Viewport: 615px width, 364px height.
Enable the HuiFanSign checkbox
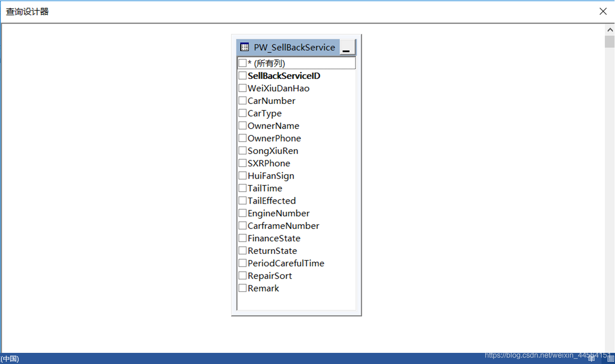[x=243, y=175]
